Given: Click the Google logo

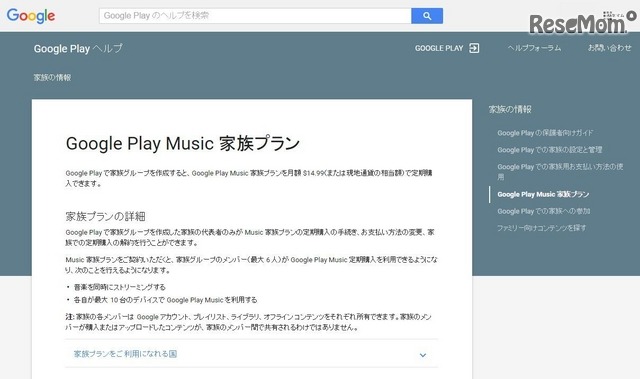Looking at the screenshot, I should coord(31,16).
